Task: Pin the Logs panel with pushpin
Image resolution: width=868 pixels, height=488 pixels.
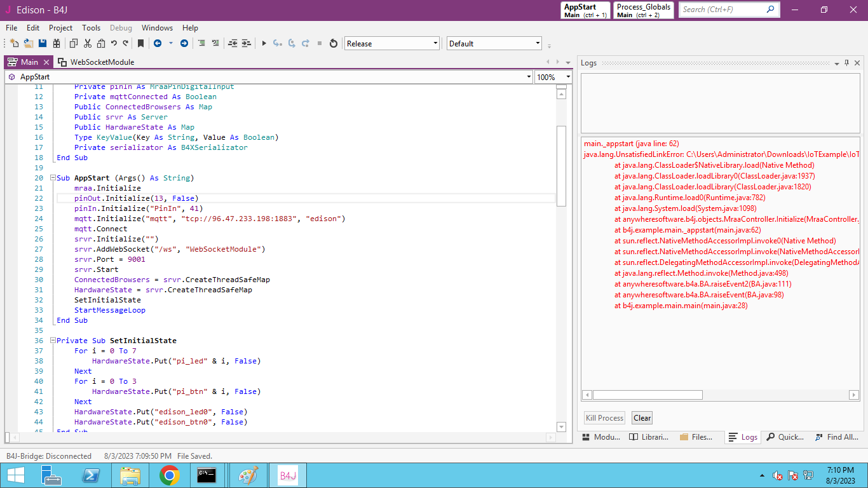Action: tap(846, 63)
